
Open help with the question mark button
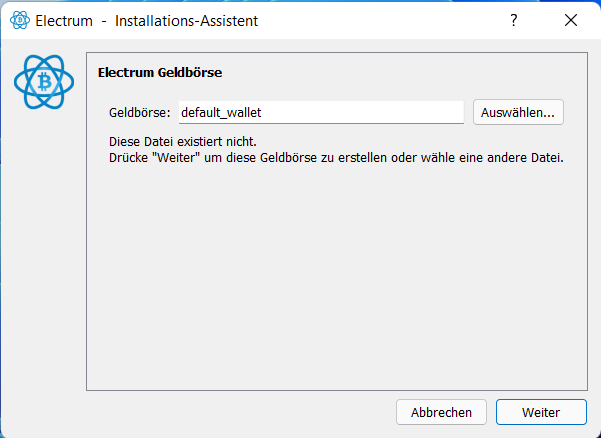(514, 20)
